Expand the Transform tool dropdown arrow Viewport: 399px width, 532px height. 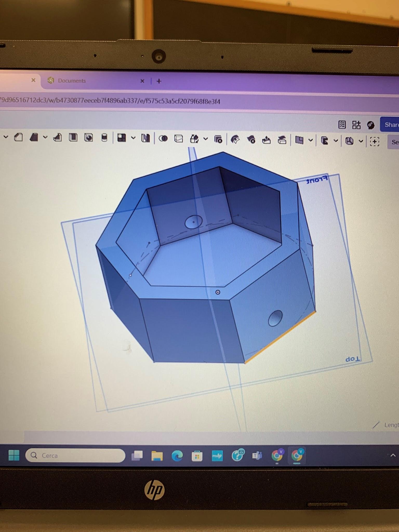(x=205, y=139)
